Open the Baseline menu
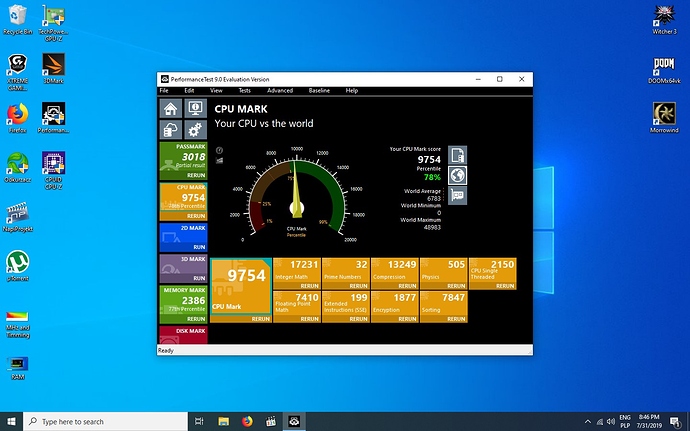 coord(319,91)
